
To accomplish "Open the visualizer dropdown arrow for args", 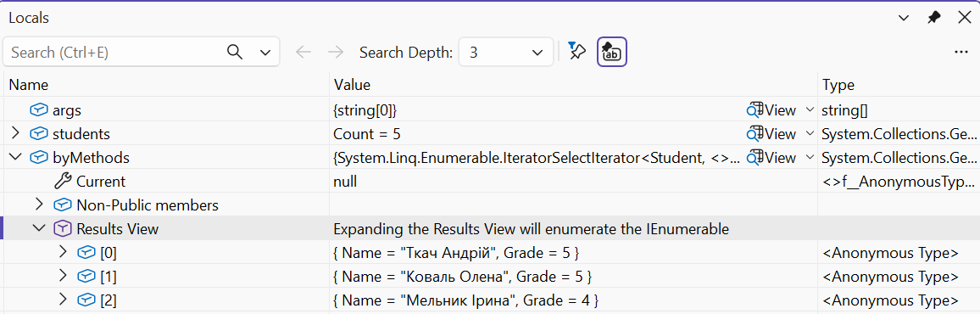I will pos(810,110).
